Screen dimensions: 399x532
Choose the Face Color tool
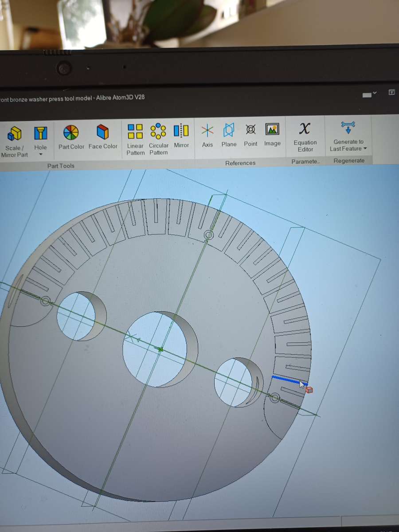pos(103,137)
